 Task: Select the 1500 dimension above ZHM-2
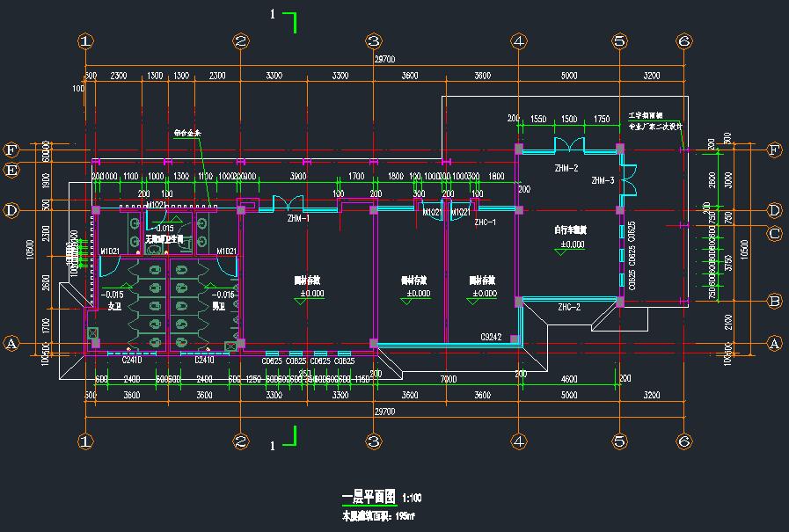pyautogui.click(x=569, y=119)
